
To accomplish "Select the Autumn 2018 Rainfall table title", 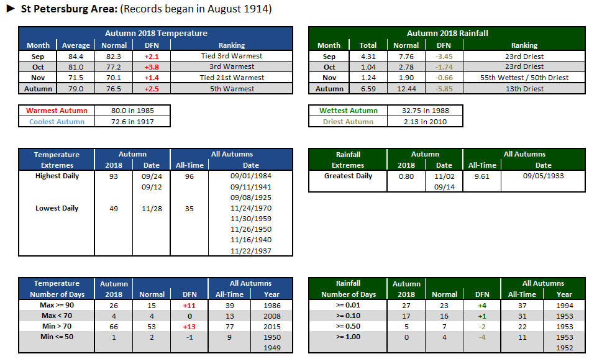I will coord(447,33).
